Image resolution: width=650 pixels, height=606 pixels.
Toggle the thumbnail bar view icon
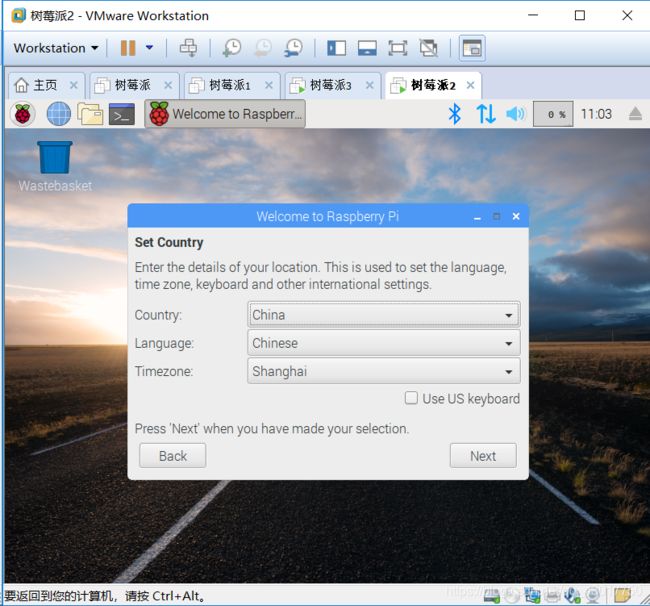(367, 48)
